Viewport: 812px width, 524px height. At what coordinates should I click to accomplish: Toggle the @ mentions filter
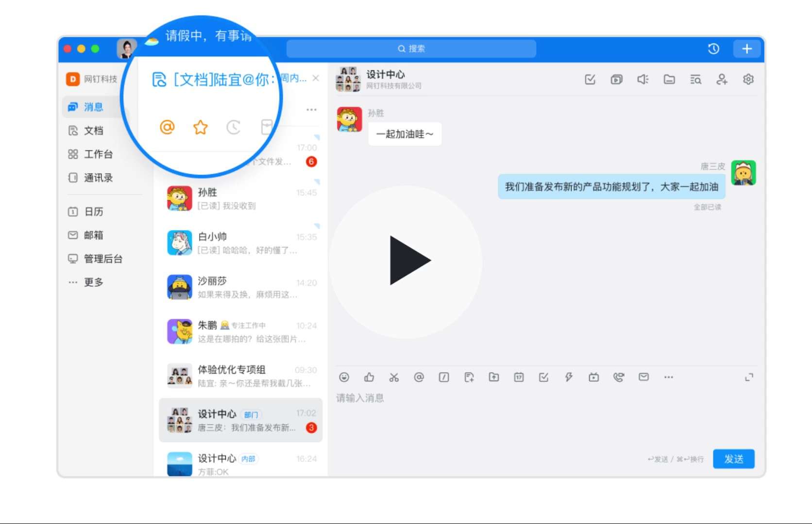[167, 128]
